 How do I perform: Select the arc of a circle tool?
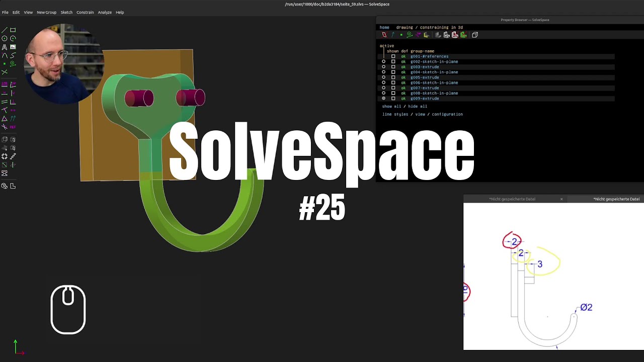(x=13, y=38)
